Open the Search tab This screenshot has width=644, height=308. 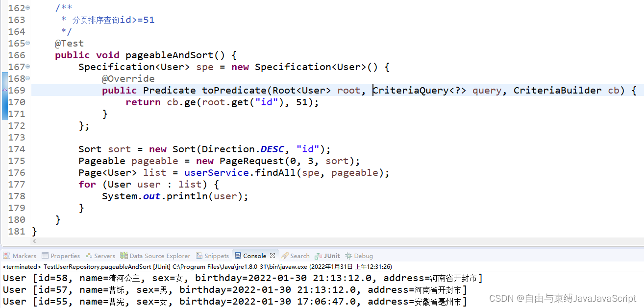296,256
